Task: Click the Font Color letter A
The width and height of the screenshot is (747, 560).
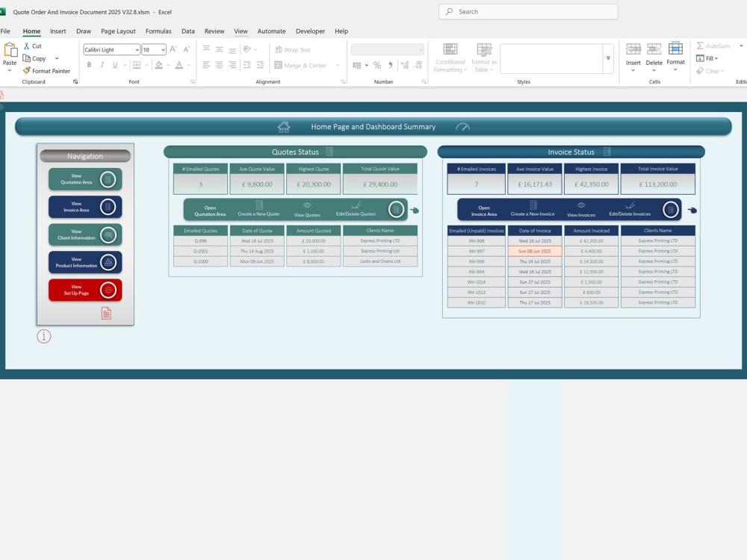Action: pos(179,65)
